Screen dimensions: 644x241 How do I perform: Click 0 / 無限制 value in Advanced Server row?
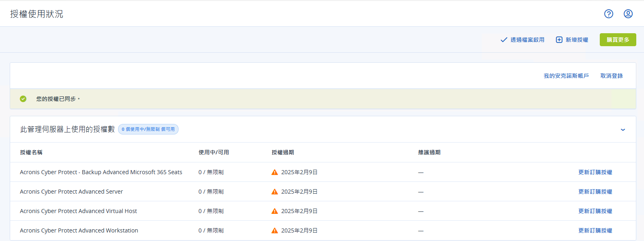coord(211,192)
